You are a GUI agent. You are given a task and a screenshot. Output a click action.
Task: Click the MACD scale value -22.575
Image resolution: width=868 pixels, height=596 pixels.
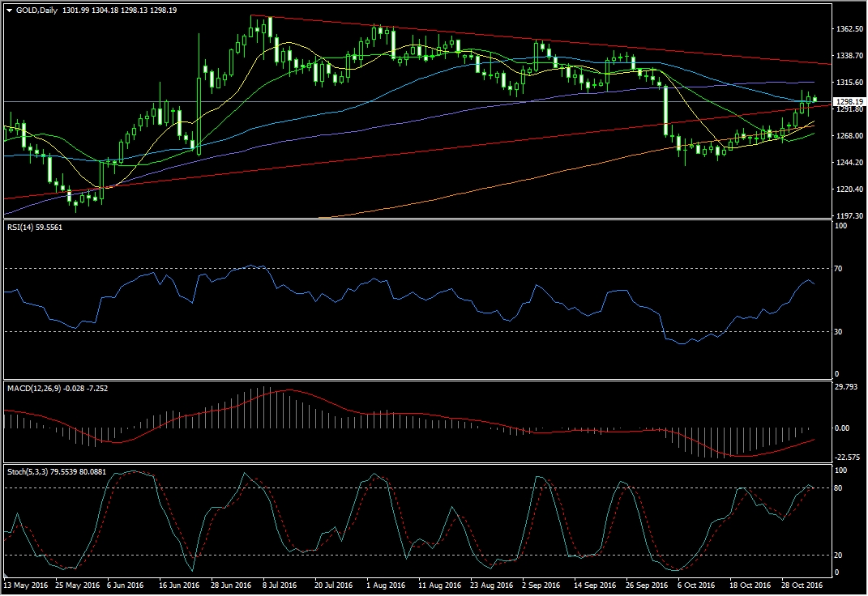848,458
